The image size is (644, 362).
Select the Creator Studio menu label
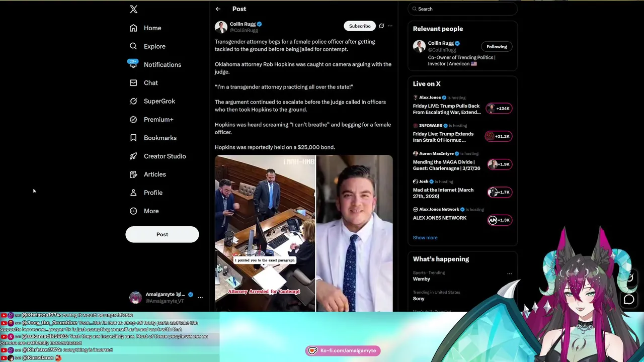[x=165, y=156]
